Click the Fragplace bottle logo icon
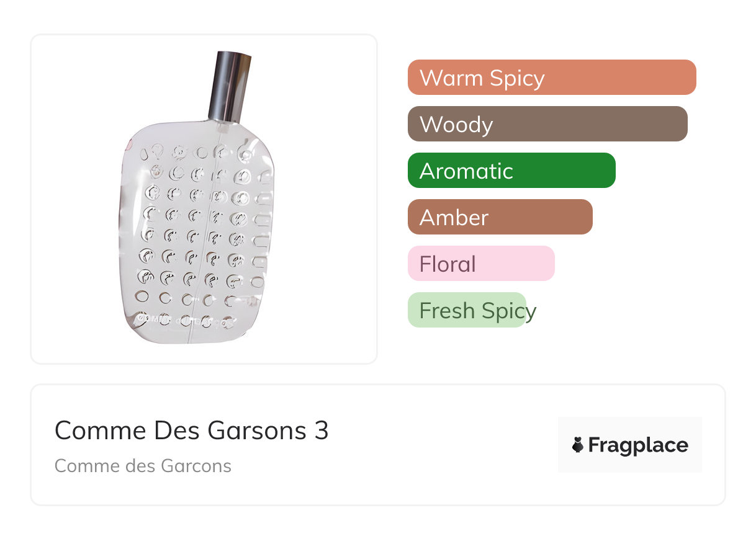 coord(578,445)
